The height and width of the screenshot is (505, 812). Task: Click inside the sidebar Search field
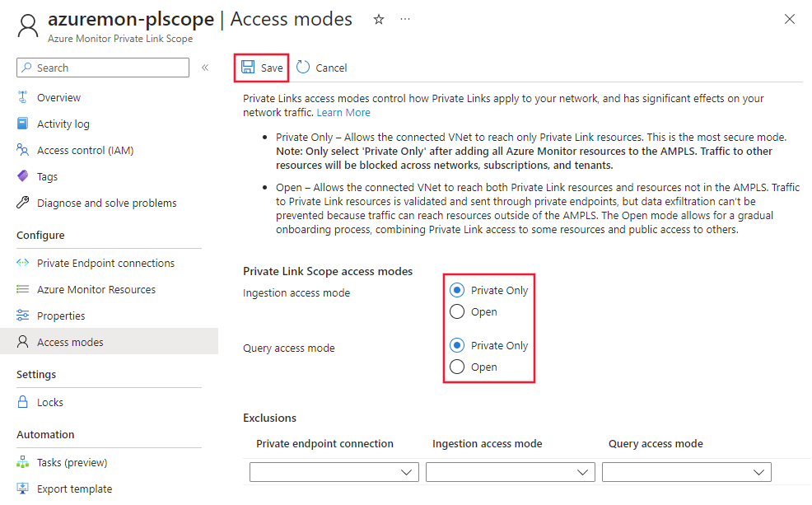[x=102, y=67]
